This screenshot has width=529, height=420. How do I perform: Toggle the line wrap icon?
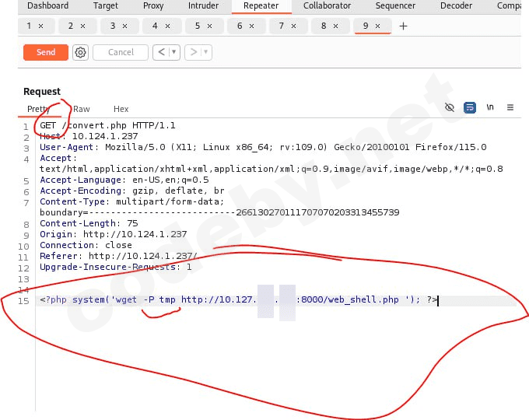470,107
